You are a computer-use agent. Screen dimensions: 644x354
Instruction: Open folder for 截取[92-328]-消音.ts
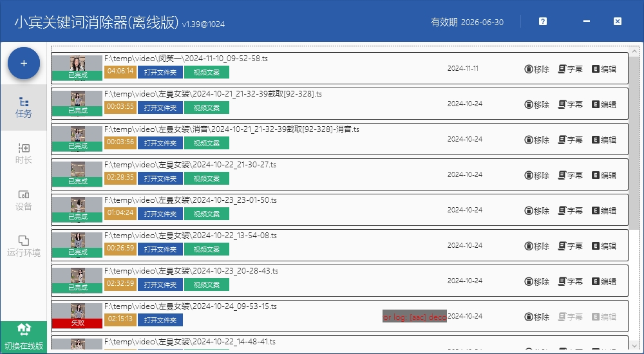click(x=160, y=143)
